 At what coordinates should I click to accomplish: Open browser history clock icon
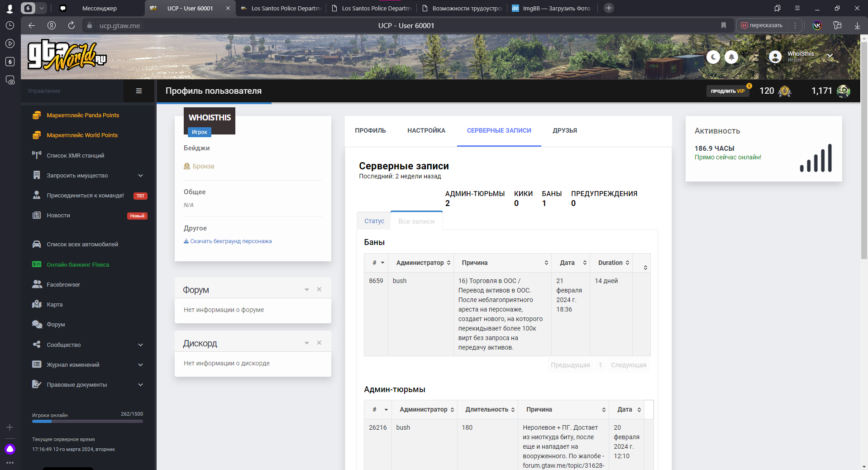click(x=10, y=26)
